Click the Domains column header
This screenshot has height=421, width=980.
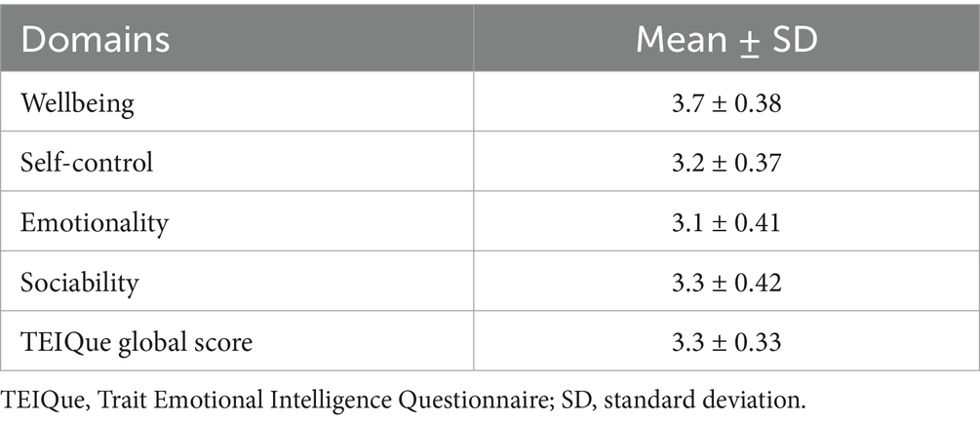pos(96,40)
